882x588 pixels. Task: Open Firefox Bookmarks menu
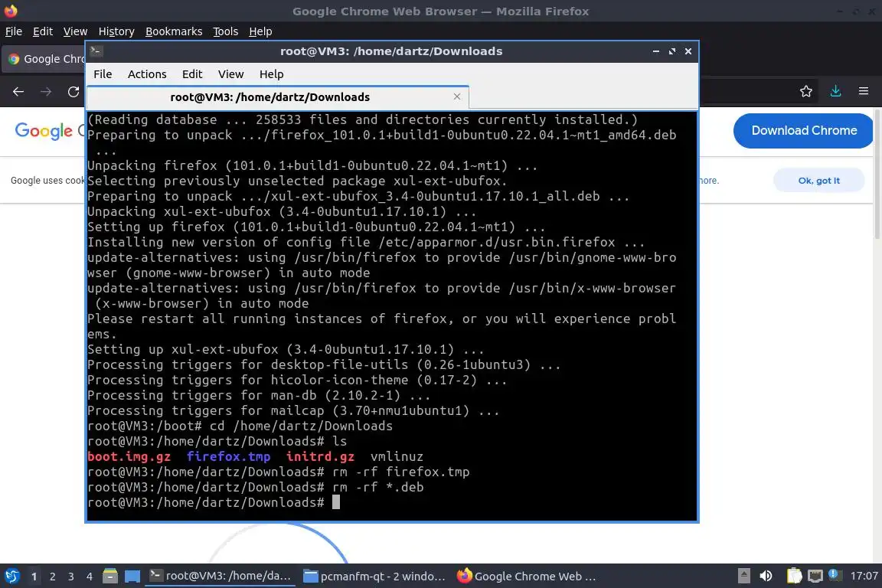[x=174, y=31]
